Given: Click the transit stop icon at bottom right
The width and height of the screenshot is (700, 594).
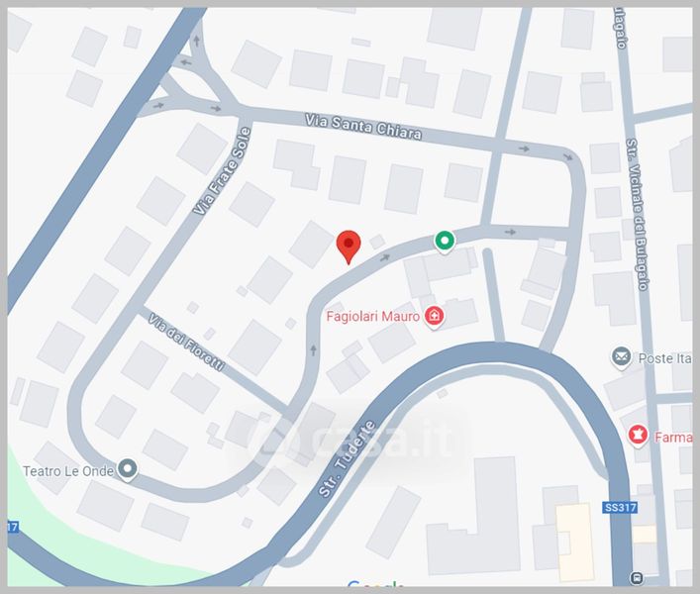Looking at the screenshot, I should tap(637, 577).
